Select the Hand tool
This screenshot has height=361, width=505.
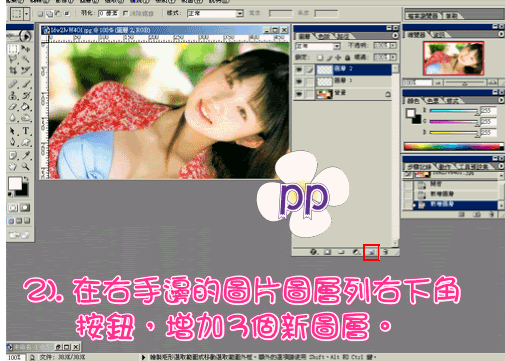coord(13,166)
